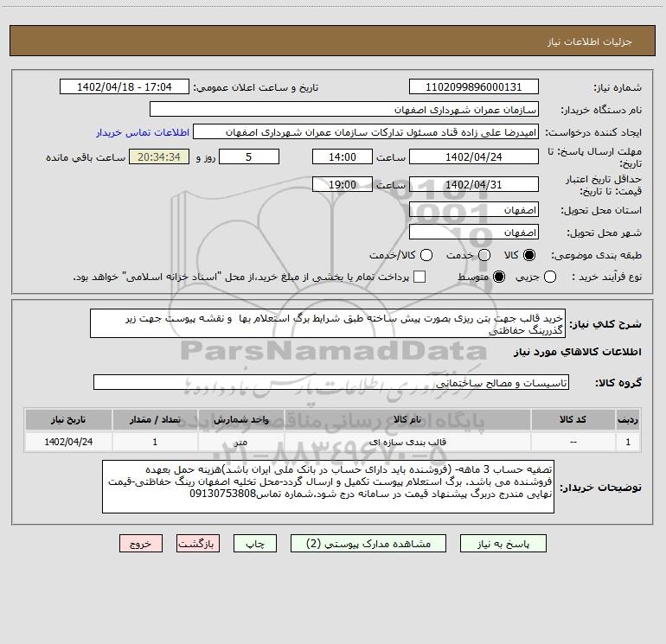Click the طبقه بندی موضوعی: label
This screenshot has width=666, height=644.
coord(596,256)
